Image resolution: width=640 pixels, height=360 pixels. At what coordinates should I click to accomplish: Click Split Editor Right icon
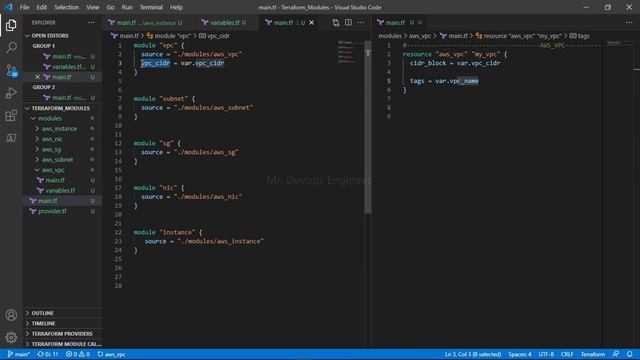pyautogui.click(x=348, y=23)
